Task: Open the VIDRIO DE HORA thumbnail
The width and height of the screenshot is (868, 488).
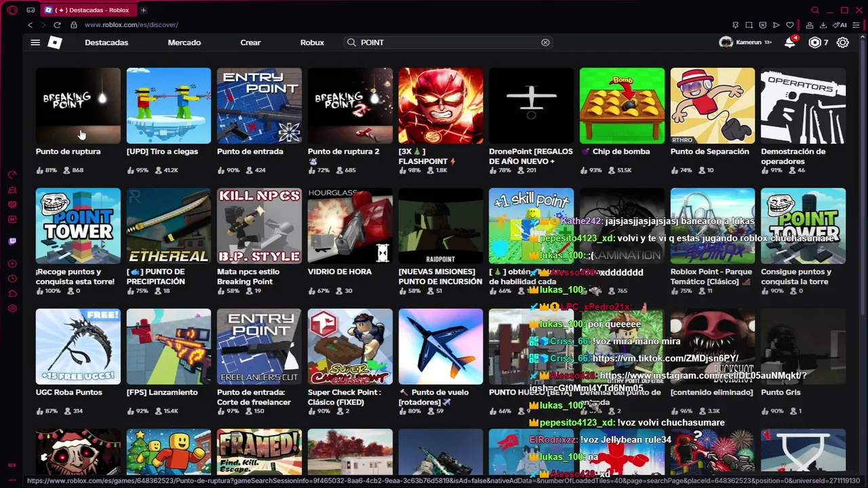Action: tap(350, 226)
